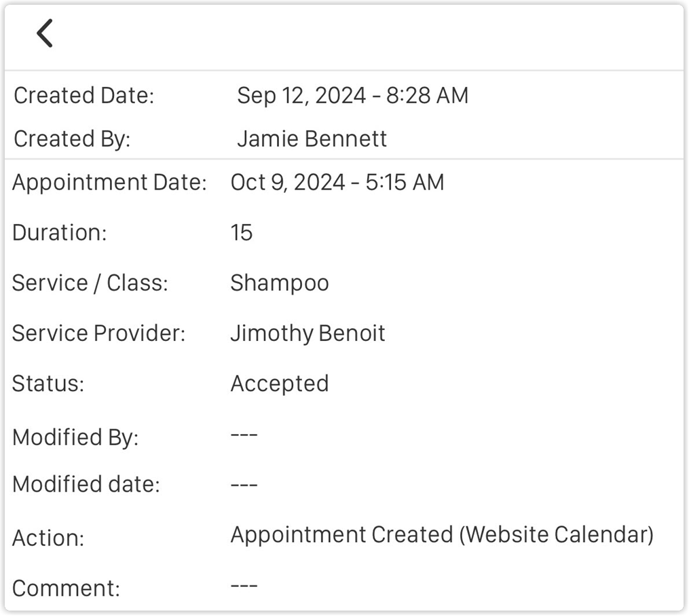The height and width of the screenshot is (616, 689).
Task: Tap the Modified By dashes value
Action: 244,434
